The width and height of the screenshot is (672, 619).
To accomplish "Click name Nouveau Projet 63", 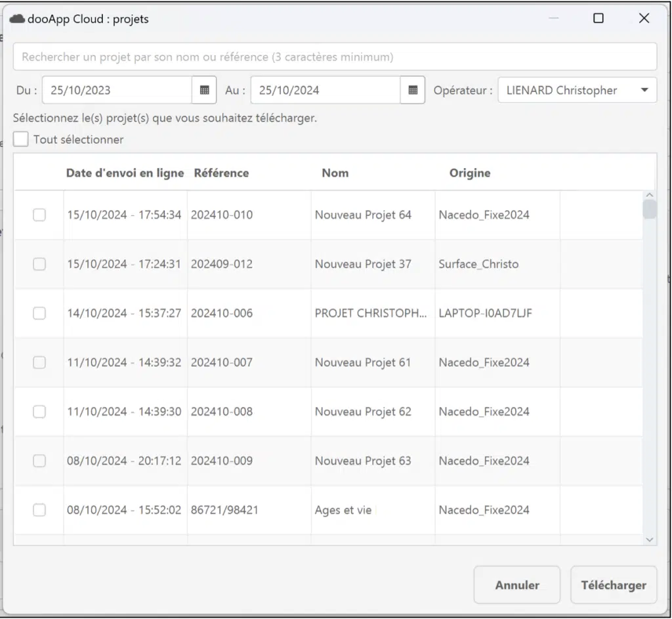I will pos(363,461).
